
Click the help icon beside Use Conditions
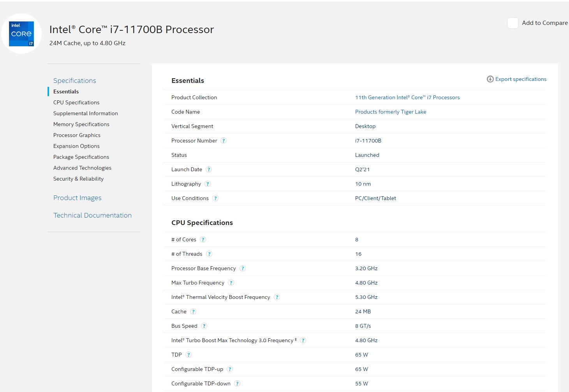215,198
